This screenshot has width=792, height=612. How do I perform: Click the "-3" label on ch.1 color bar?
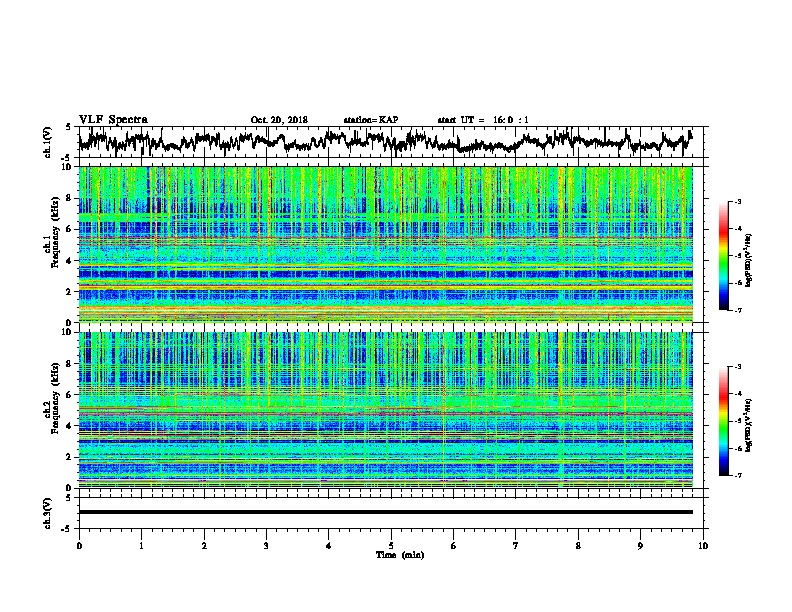point(738,202)
